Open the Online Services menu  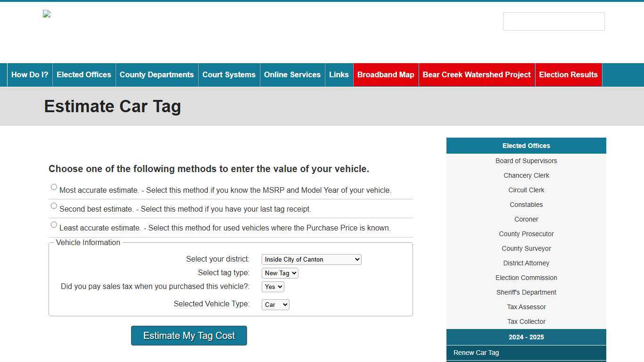point(292,74)
